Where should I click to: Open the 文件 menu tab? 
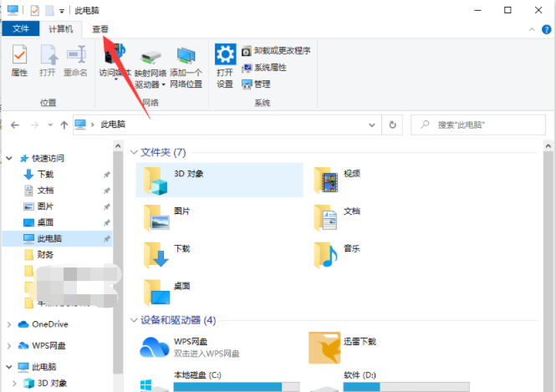click(x=21, y=28)
